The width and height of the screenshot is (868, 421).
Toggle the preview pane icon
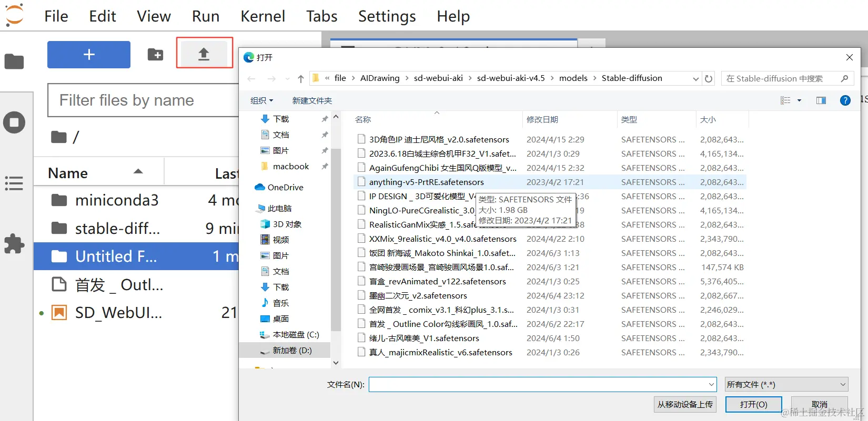coord(821,100)
